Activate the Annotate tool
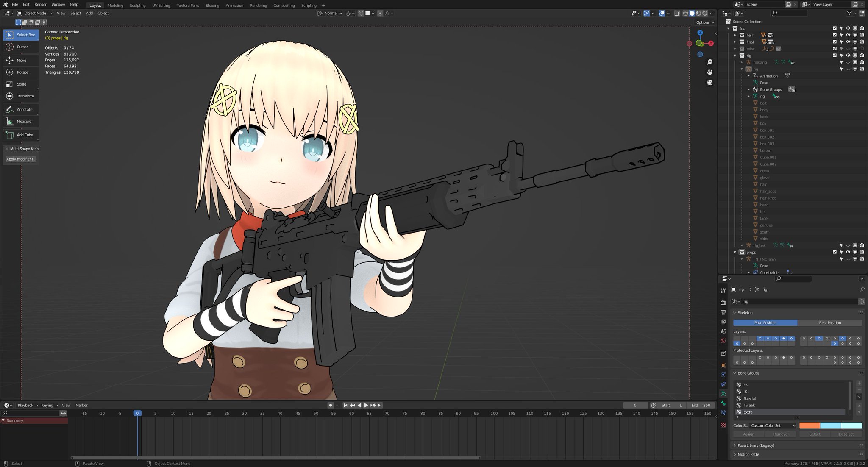This screenshot has width=868, height=467. point(21,109)
